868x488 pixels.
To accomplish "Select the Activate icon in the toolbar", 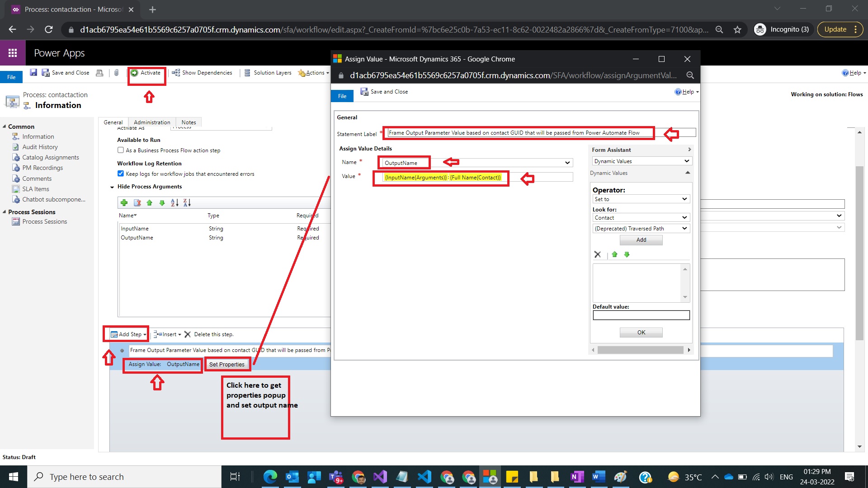I will pyautogui.click(x=134, y=72).
